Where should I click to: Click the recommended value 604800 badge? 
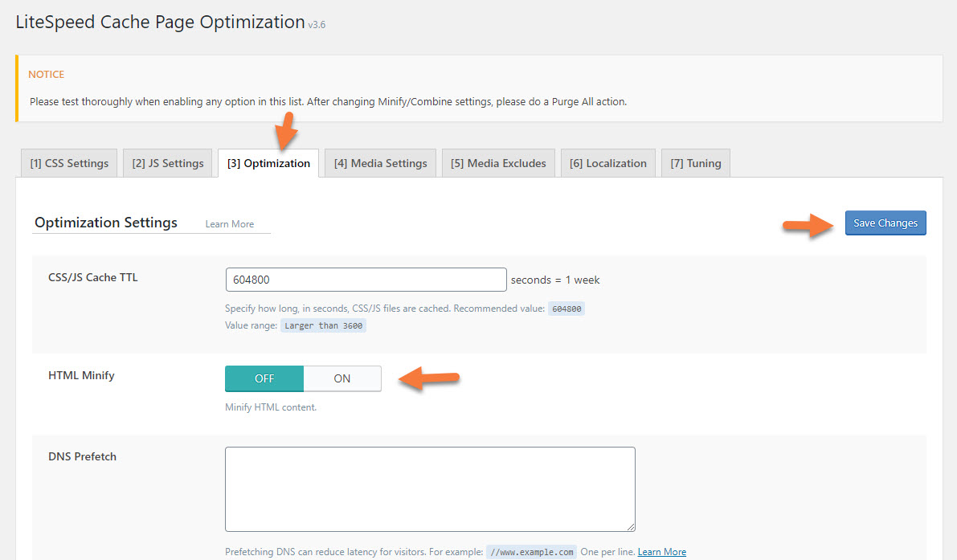coord(566,309)
